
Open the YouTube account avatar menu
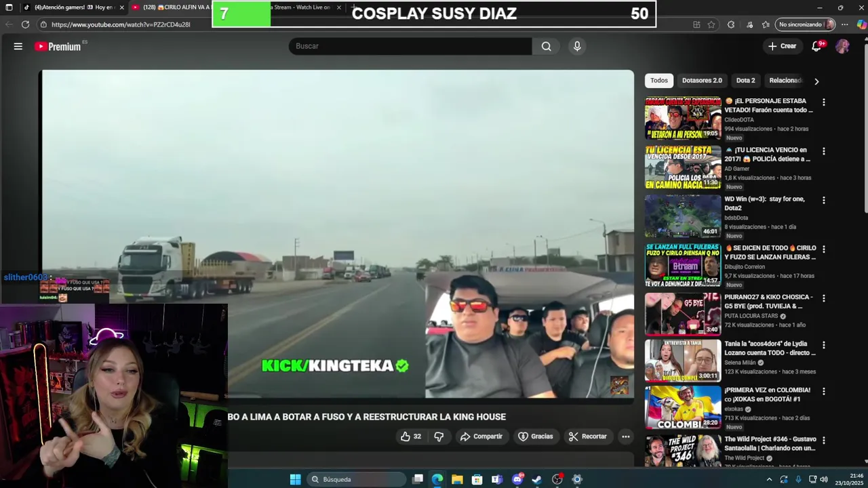(842, 46)
